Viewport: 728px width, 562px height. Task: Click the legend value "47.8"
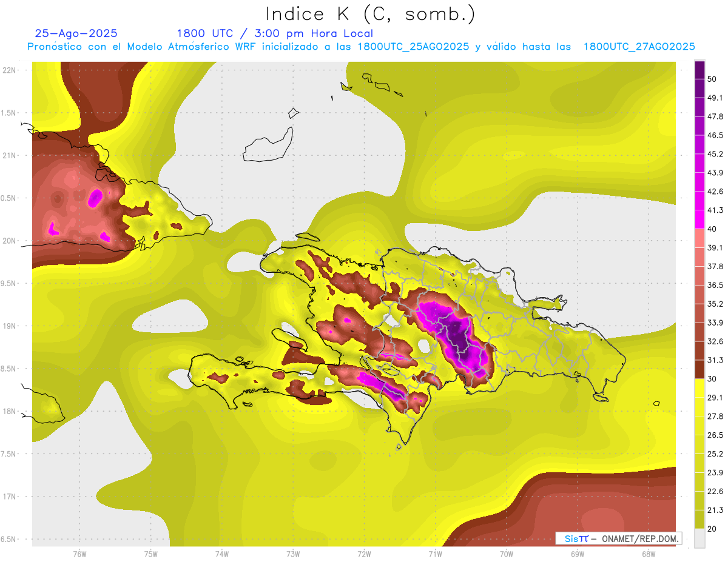coord(715,116)
